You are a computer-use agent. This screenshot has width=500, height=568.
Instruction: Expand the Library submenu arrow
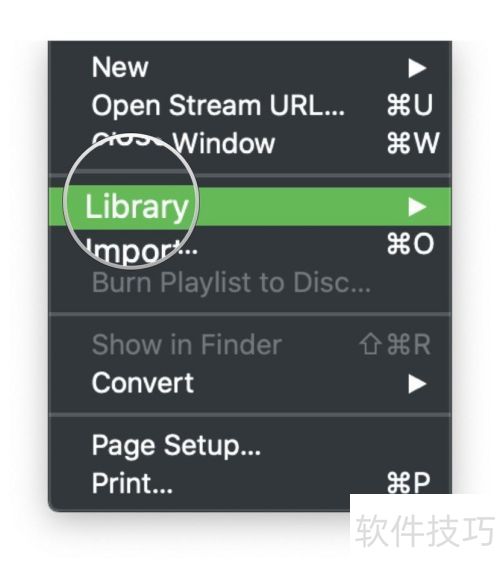click(417, 207)
